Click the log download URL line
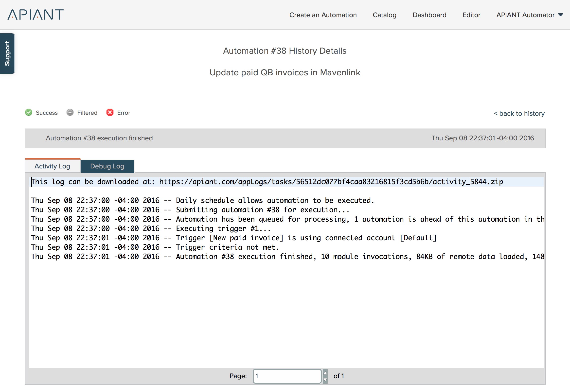 click(267, 182)
